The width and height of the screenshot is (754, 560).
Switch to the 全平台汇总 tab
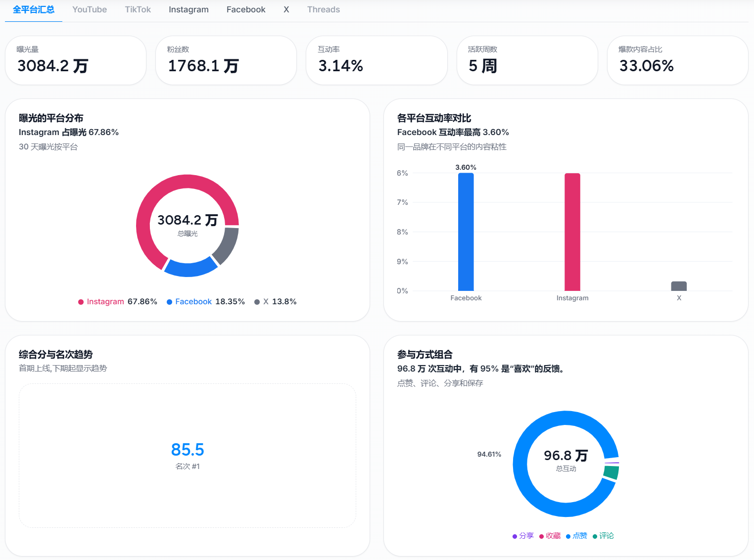34,10
